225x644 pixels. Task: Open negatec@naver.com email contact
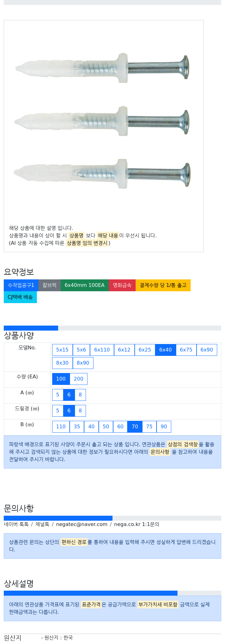click(82, 524)
